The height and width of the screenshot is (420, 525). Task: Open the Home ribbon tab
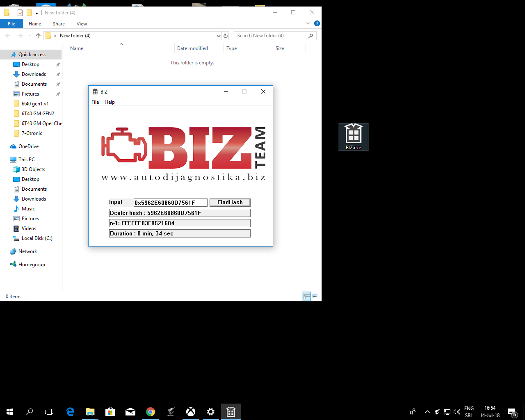(x=35, y=24)
